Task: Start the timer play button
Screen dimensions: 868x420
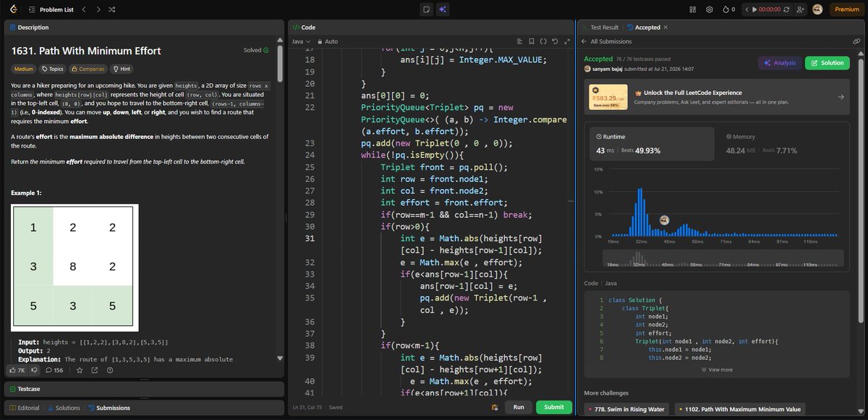Action: (755, 9)
